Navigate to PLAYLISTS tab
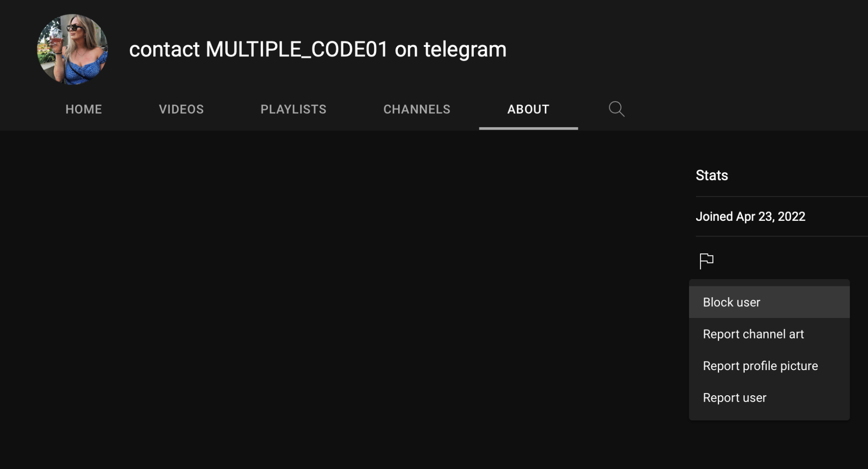Viewport: 868px width, 469px height. pos(293,109)
